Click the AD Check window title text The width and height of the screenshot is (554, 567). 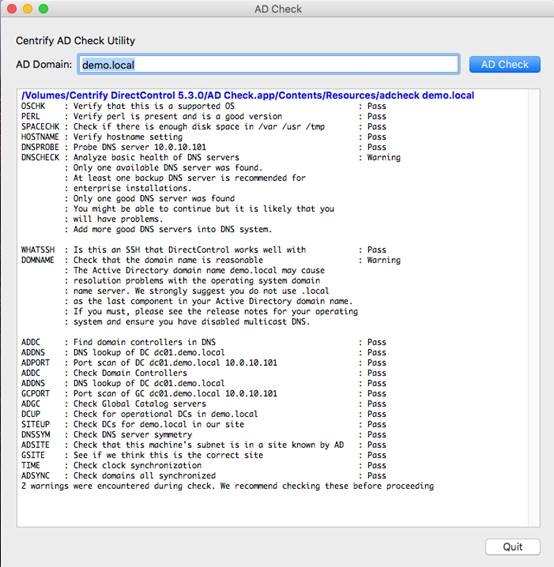pyautogui.click(x=278, y=9)
